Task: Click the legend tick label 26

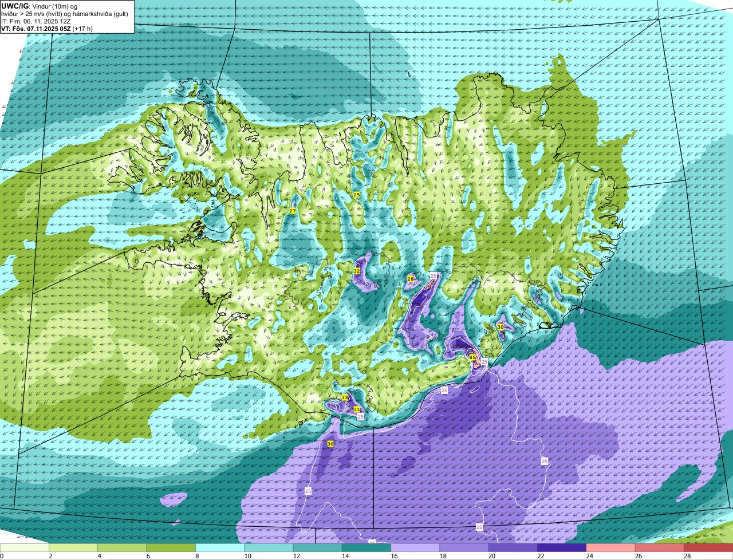Action: [638, 556]
